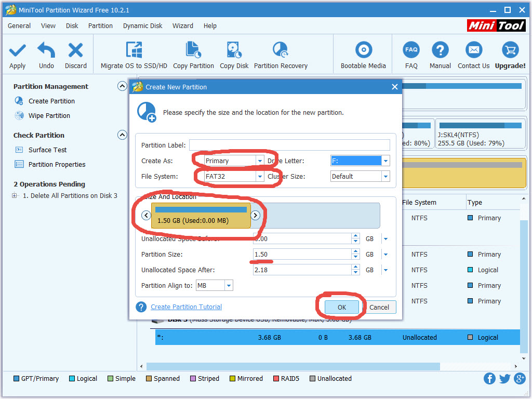Open the Drive Letter dropdown

(x=385, y=161)
